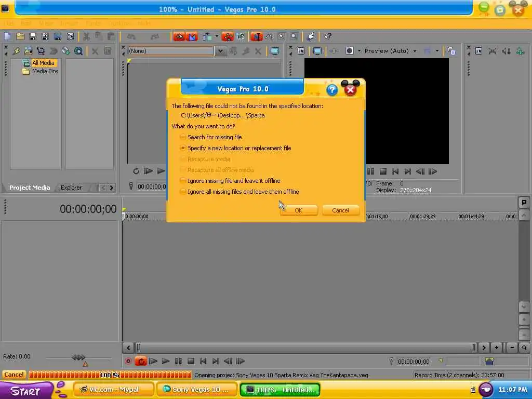This screenshot has height=399, width=532.
Task: Click the Save project floppy icon
Action: click(33, 36)
